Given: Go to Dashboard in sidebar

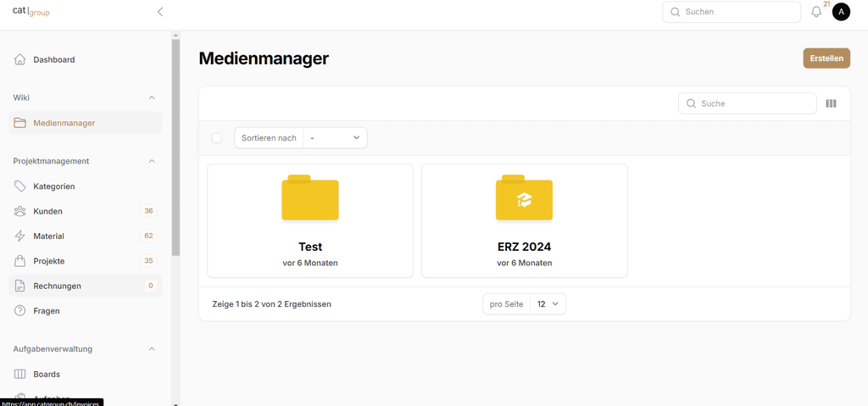Looking at the screenshot, I should pyautogui.click(x=86, y=59).
